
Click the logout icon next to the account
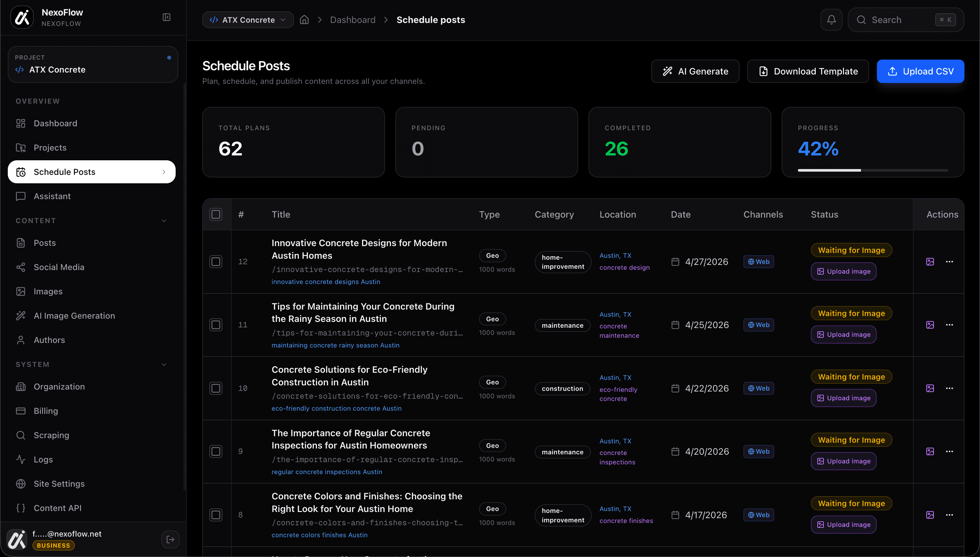170,540
